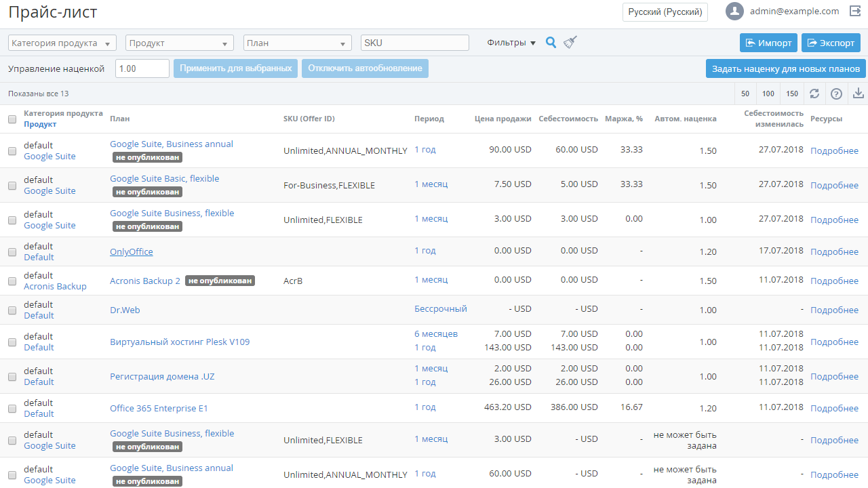The image size is (868, 488).
Task: Click Подробнее for Регистрация домена .UZ
Action: [834, 376]
